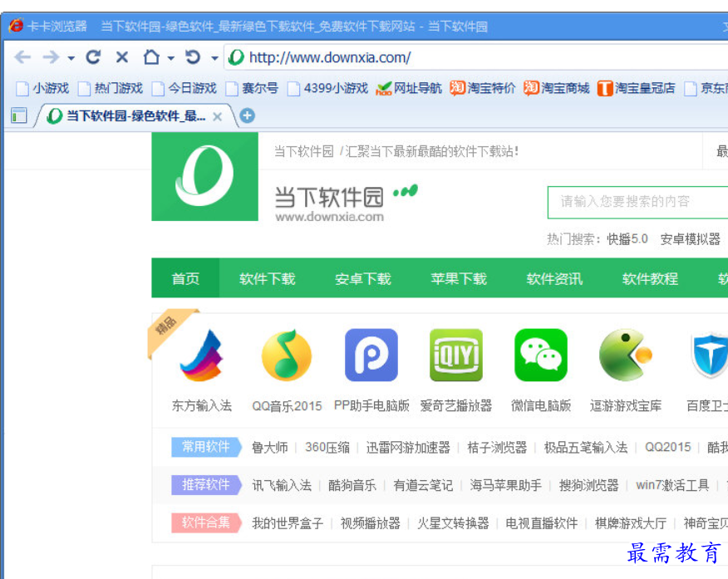Click the site search input box
This screenshot has height=579, width=728.
click(638, 202)
